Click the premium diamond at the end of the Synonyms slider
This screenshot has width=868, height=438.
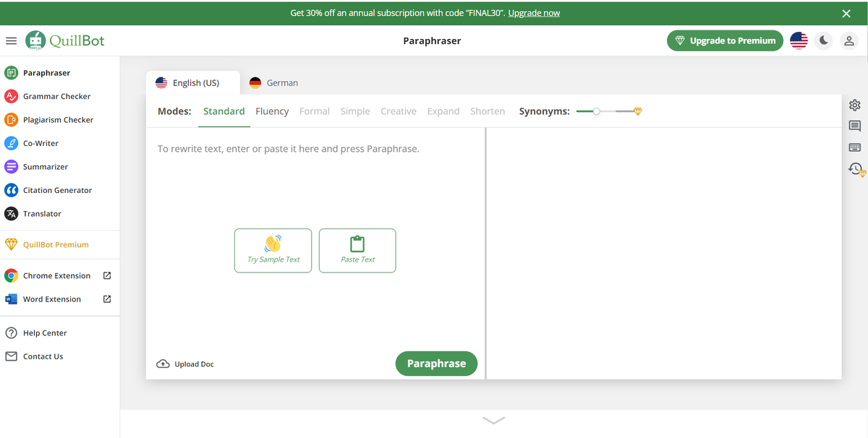(637, 111)
